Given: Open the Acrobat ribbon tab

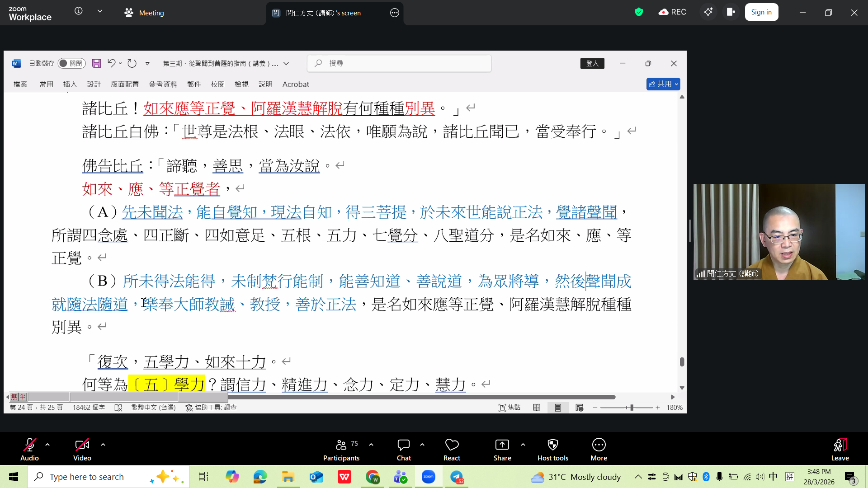Looking at the screenshot, I should (296, 84).
